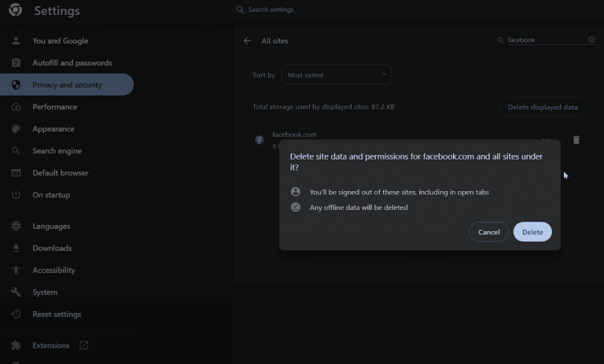Click the Any offline data will be deleted text
The height and width of the screenshot is (364, 604).
pos(359,208)
